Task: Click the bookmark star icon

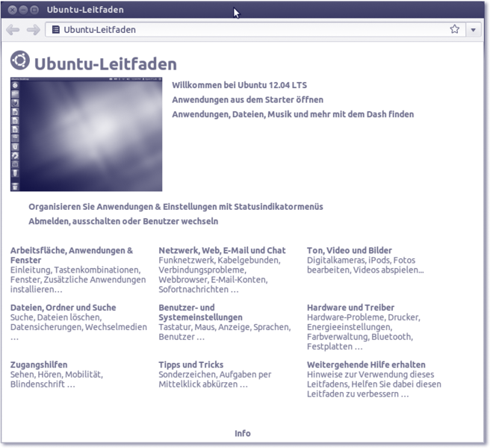Action: (454, 30)
